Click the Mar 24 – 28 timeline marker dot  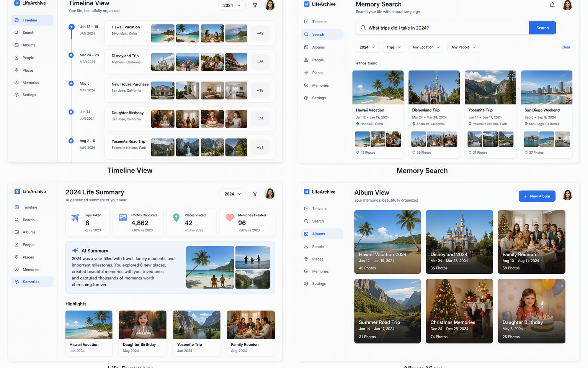71,55
